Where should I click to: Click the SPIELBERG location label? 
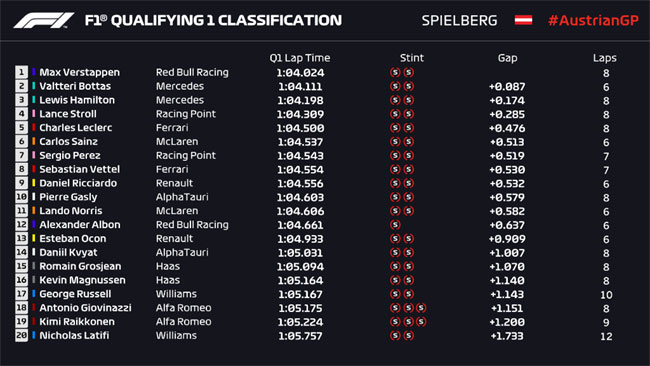[x=459, y=20]
